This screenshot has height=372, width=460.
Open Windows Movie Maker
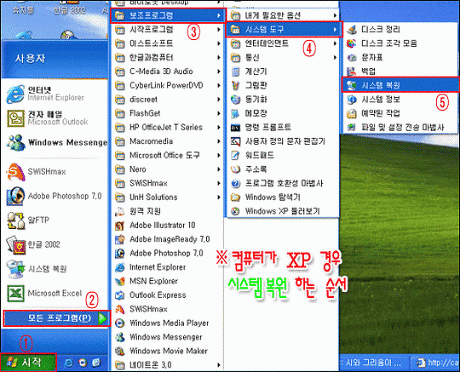coord(168,351)
